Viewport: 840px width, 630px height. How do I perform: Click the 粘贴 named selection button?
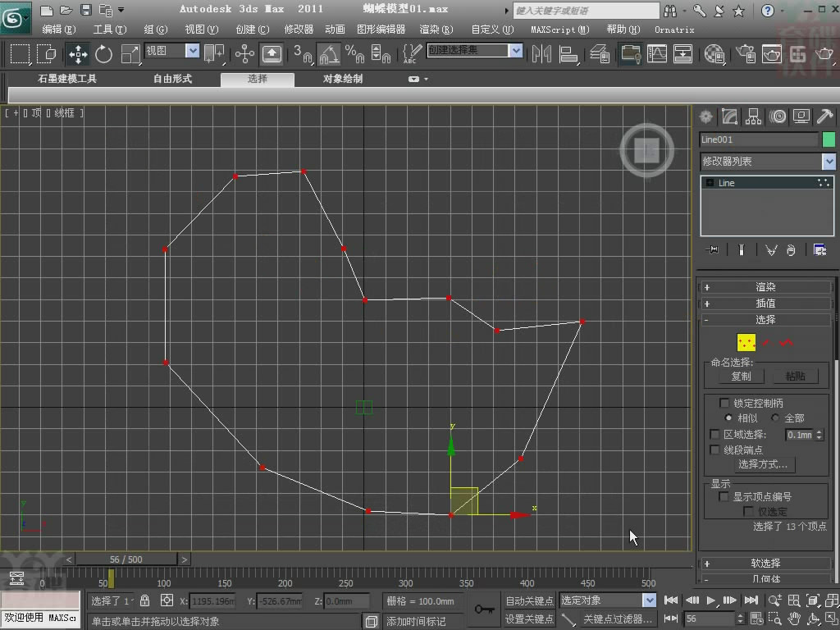tap(796, 376)
